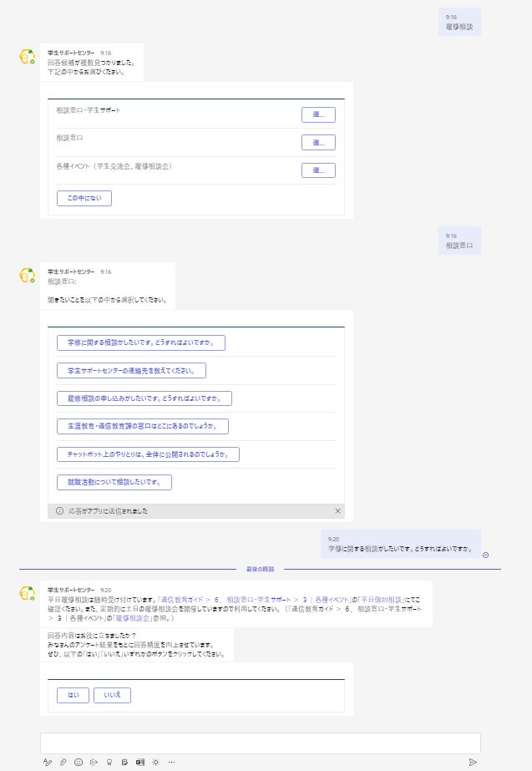Screen dimensions: 532x771
Task: Open more messaging extensions ellipsis
Action: tap(171, 762)
